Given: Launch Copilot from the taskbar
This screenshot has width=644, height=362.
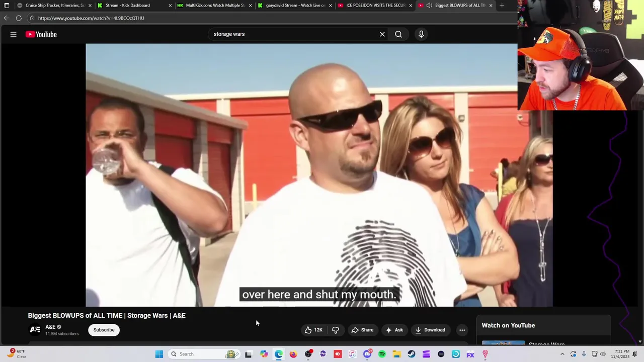Looking at the screenshot, I should tap(264, 354).
